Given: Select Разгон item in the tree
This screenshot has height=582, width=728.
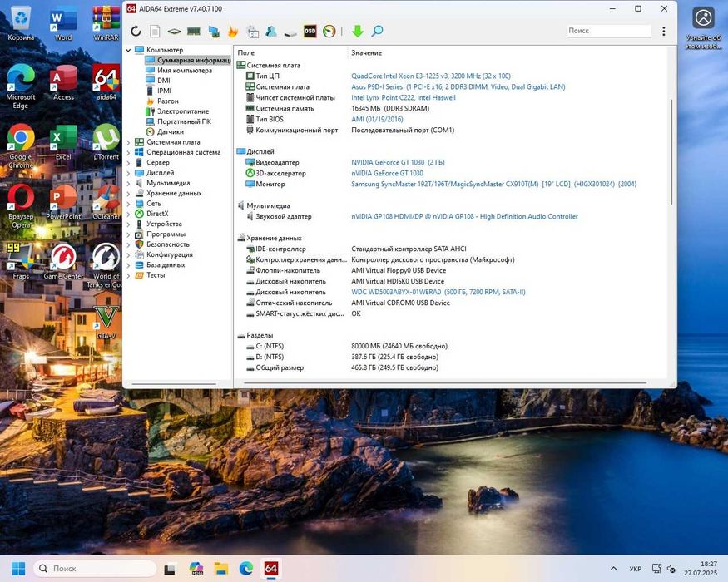Looking at the screenshot, I should pyautogui.click(x=167, y=101).
